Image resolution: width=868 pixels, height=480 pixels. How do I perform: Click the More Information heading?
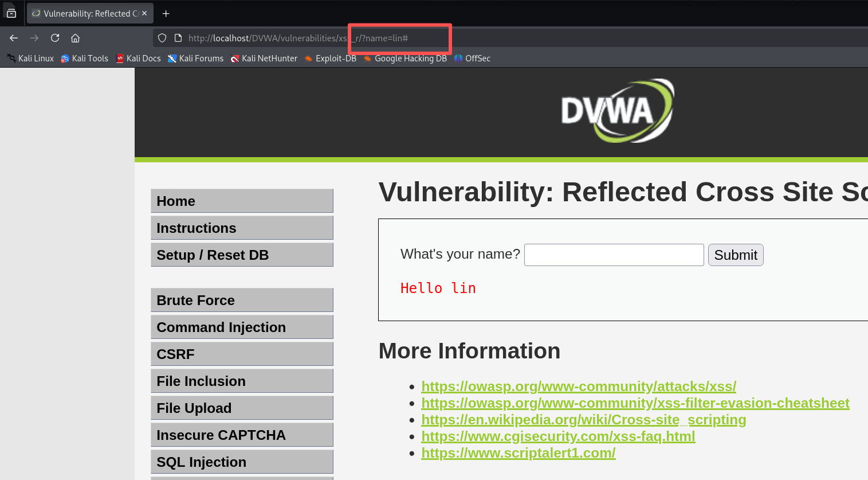[x=469, y=351]
